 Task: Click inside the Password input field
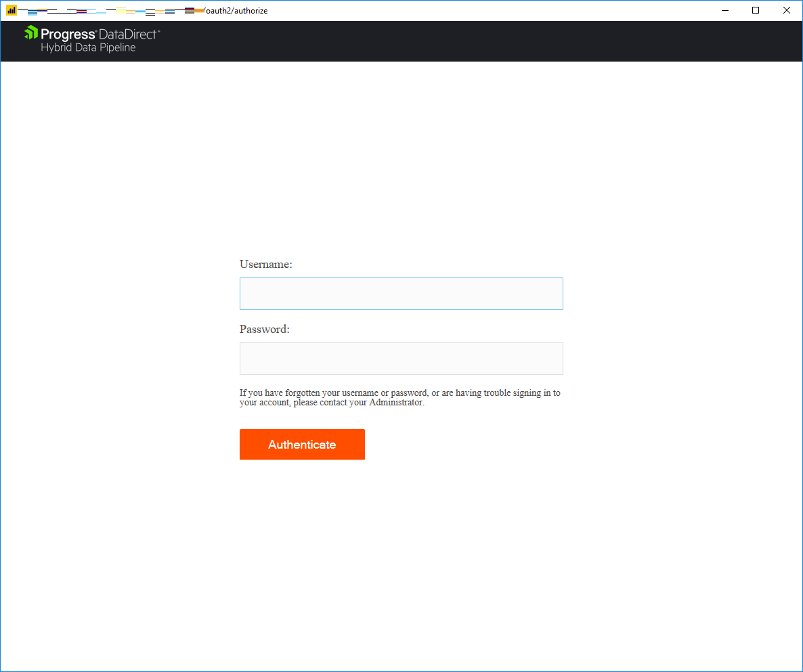tap(401, 358)
